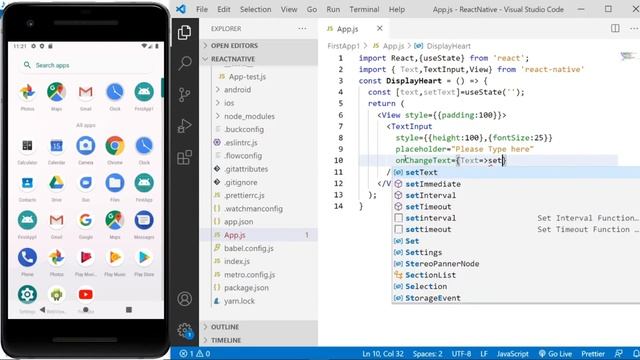Click the Spaces: 2 indentation setting
The image size is (640, 360).
[x=427, y=353]
